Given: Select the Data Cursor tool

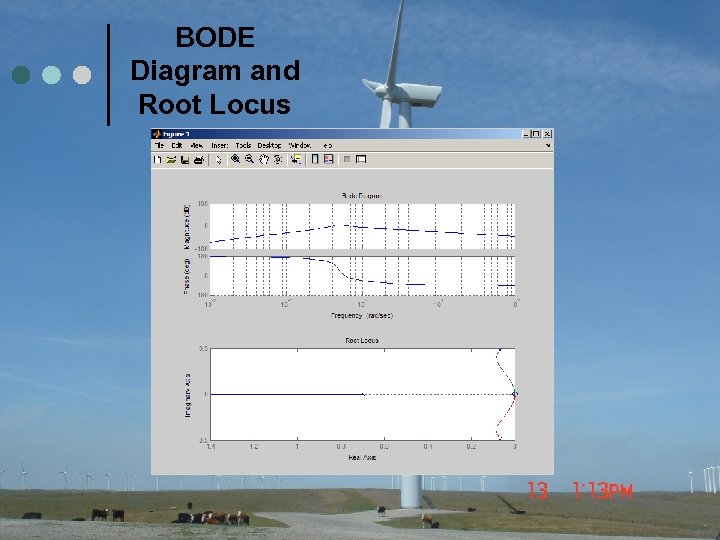Looking at the screenshot, I should coord(297,159).
